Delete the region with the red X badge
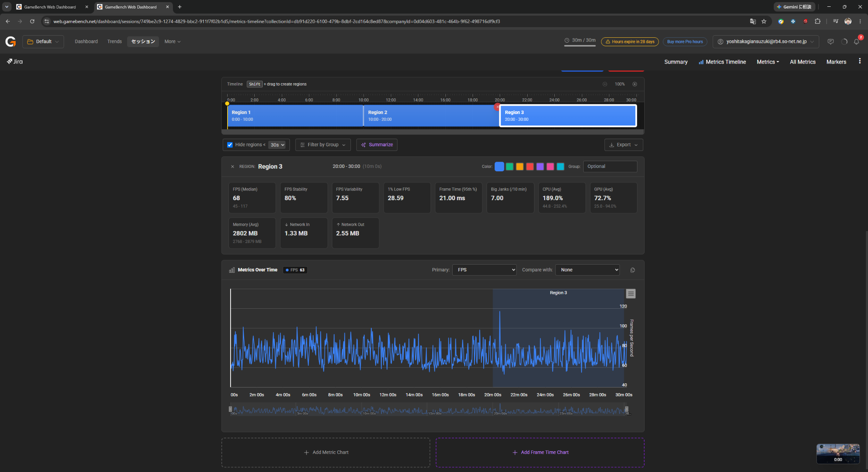Image resolution: width=868 pixels, height=472 pixels. 497,107
